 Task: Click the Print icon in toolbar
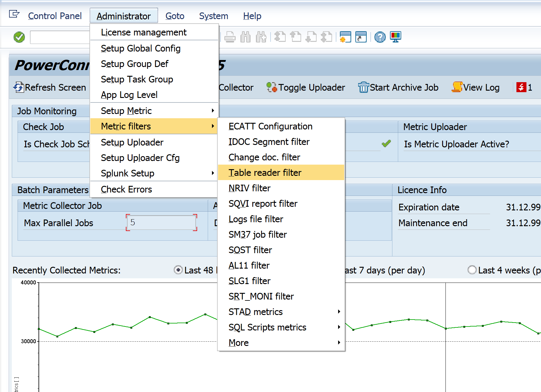pos(230,37)
